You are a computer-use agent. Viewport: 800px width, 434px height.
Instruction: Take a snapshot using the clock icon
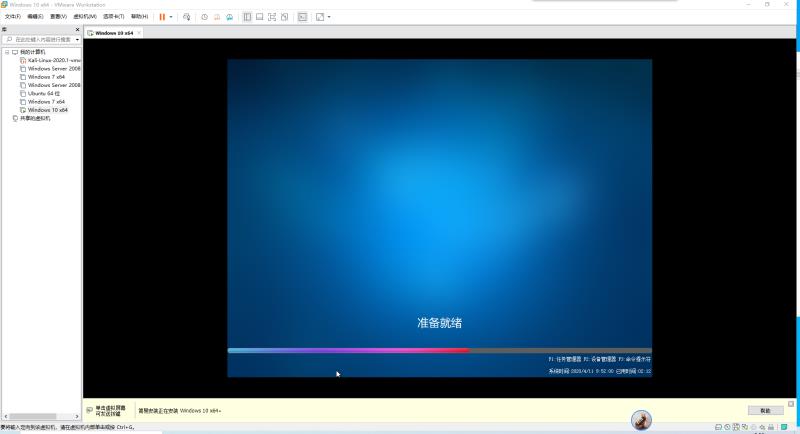(x=205, y=17)
